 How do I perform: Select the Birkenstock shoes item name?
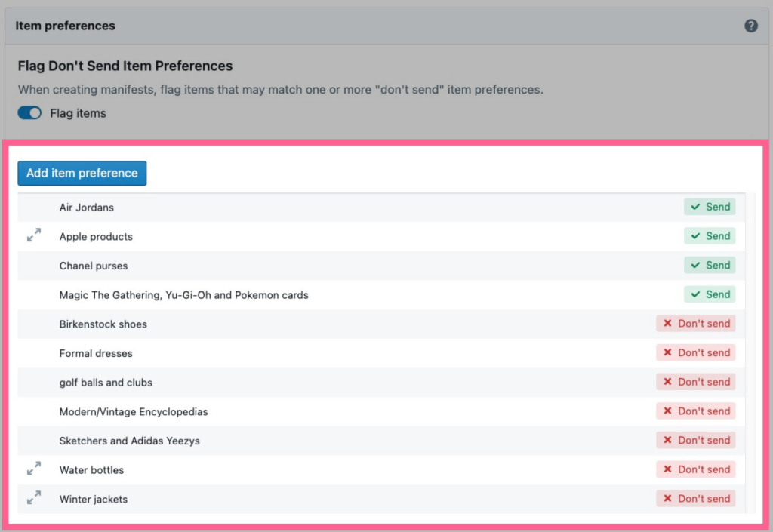[103, 324]
